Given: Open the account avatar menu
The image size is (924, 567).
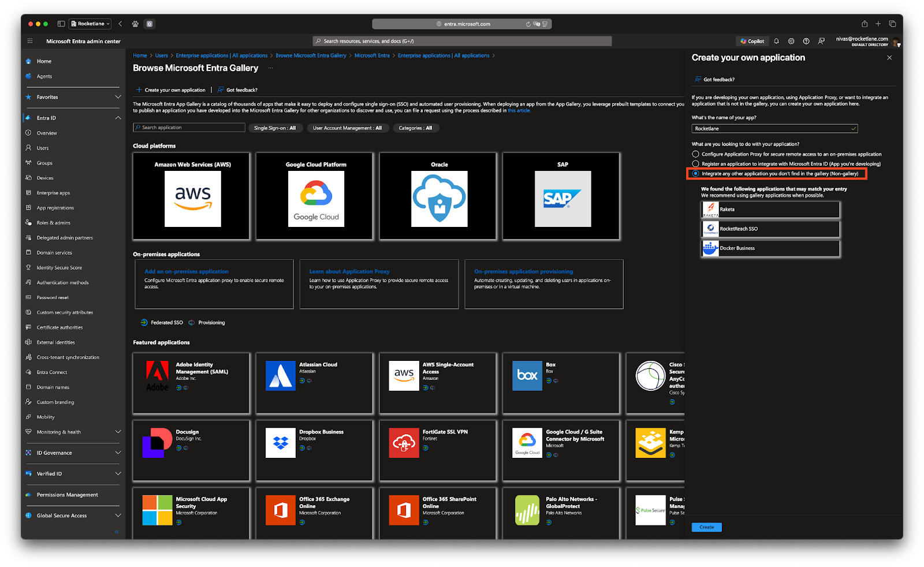Looking at the screenshot, I should click(896, 42).
